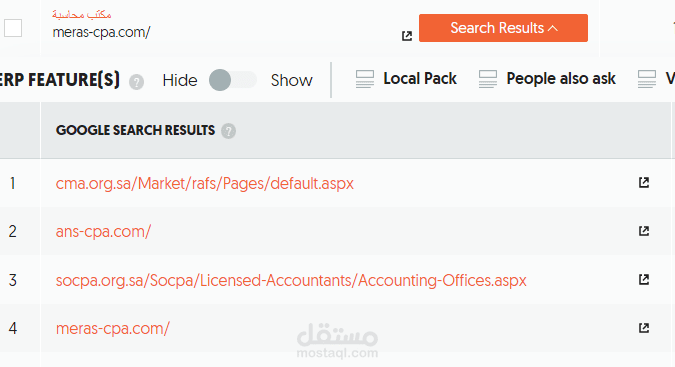
Task: Open the cma.org.sa/Market/rafs/Pages/default.aspx link
Action: pos(204,184)
